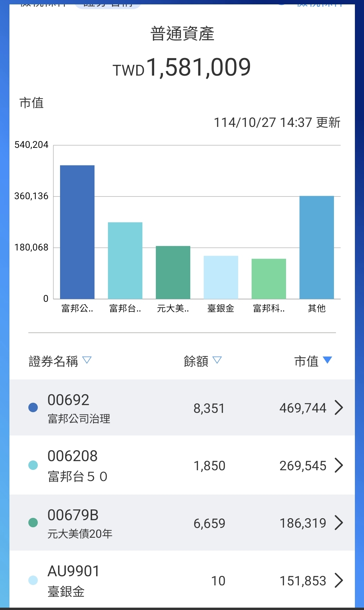Click the green dot beside 00679B

[33, 523]
